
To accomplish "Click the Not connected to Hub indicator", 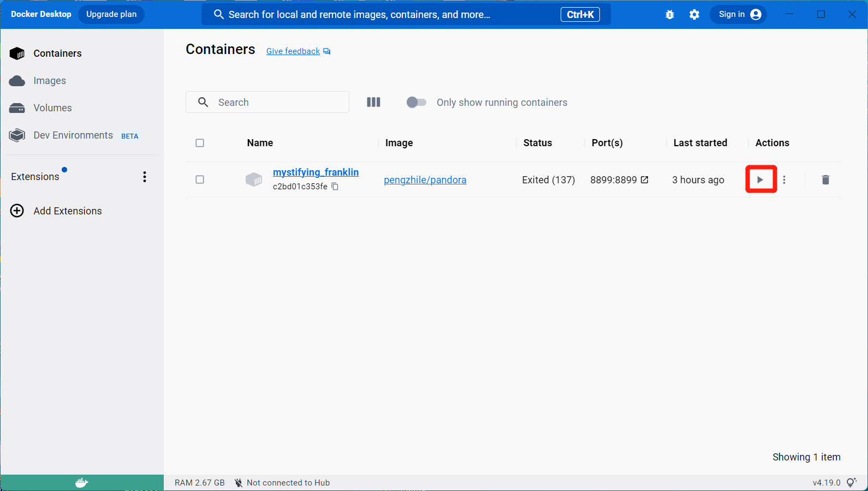I will click(282, 483).
